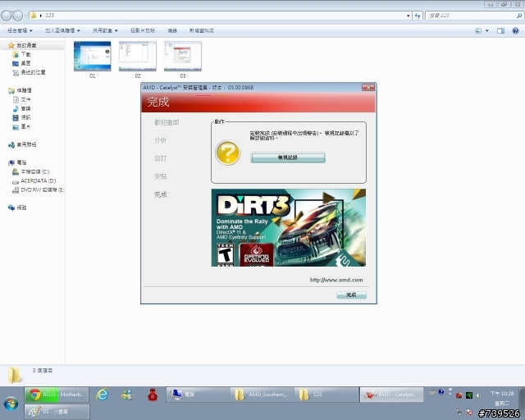The height and width of the screenshot is (420, 525).
Task: Click the 123 path segment in the address bar
Action: coord(50,16)
